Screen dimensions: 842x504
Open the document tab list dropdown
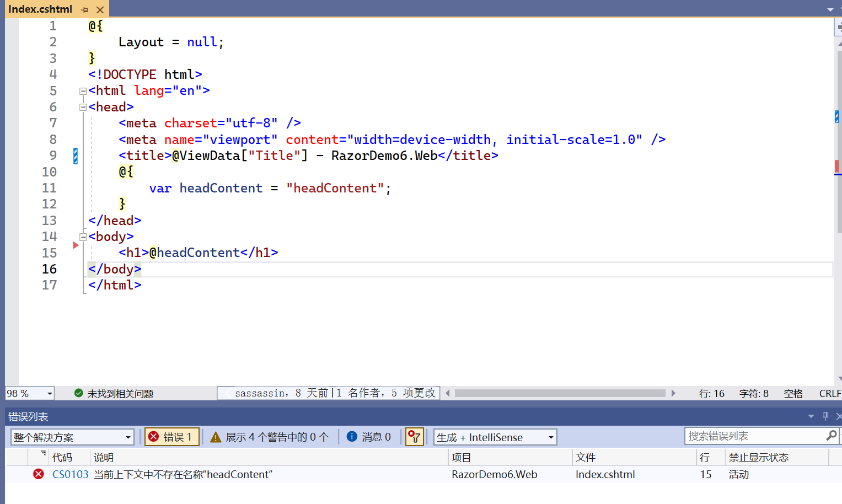pyautogui.click(x=830, y=10)
